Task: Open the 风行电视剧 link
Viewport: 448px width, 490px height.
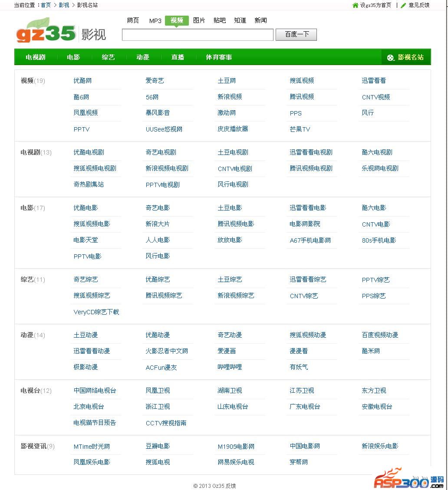Action: click(x=233, y=184)
